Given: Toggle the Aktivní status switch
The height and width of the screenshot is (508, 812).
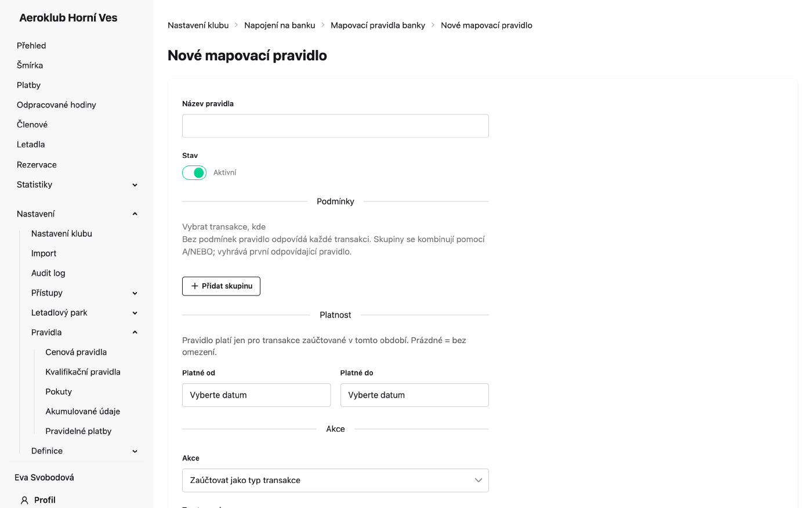Looking at the screenshot, I should (x=194, y=172).
